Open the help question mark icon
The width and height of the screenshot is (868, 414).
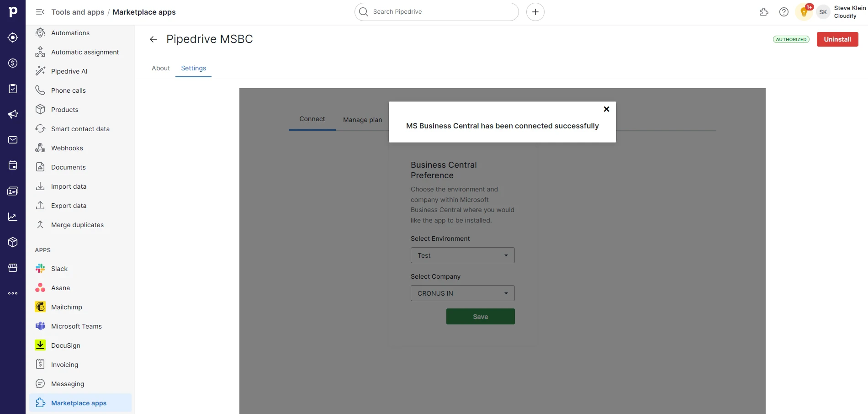(x=784, y=12)
